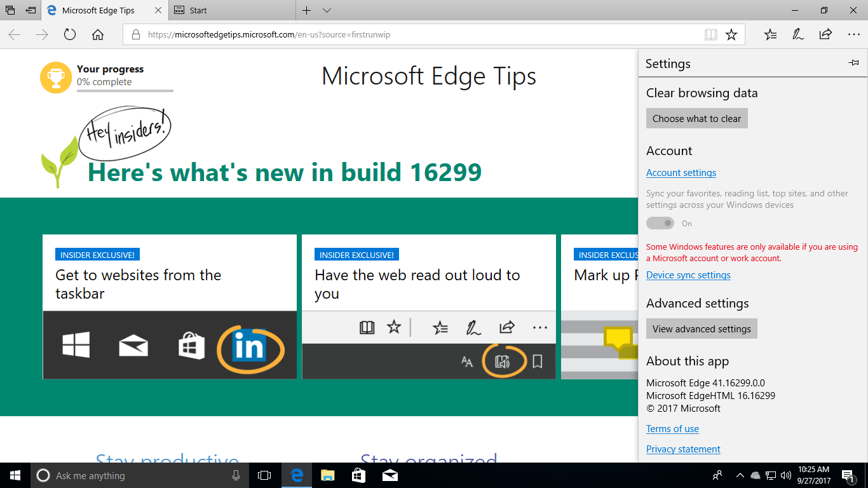Open Reading view book icon in address bar

tap(711, 35)
